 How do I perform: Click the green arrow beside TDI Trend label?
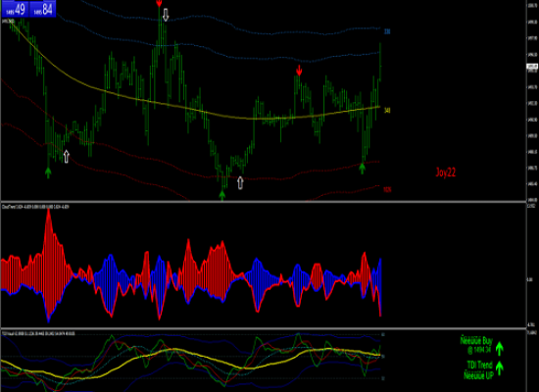[x=499, y=368]
